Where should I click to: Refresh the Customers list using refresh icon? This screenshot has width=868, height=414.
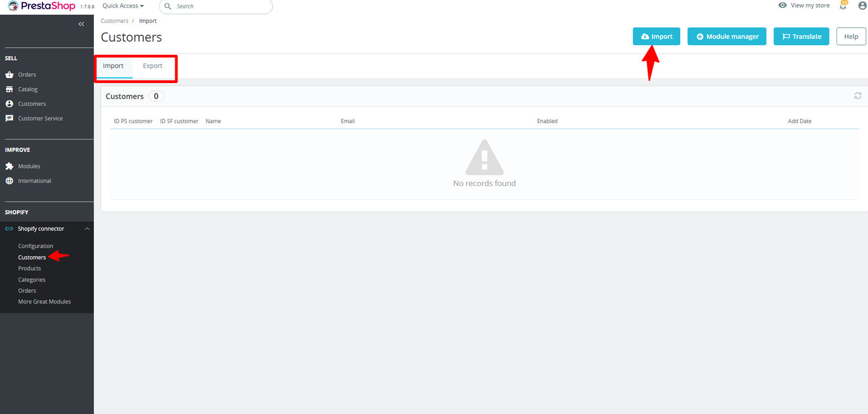858,95
